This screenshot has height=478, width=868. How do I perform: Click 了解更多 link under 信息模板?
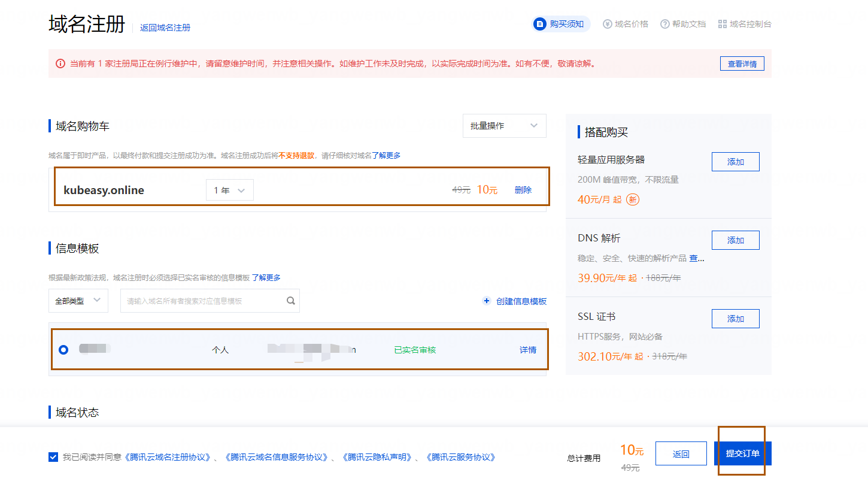[266, 277]
